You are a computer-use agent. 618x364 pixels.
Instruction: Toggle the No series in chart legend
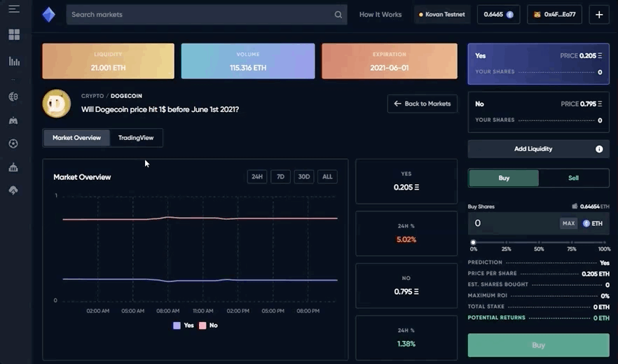point(209,325)
